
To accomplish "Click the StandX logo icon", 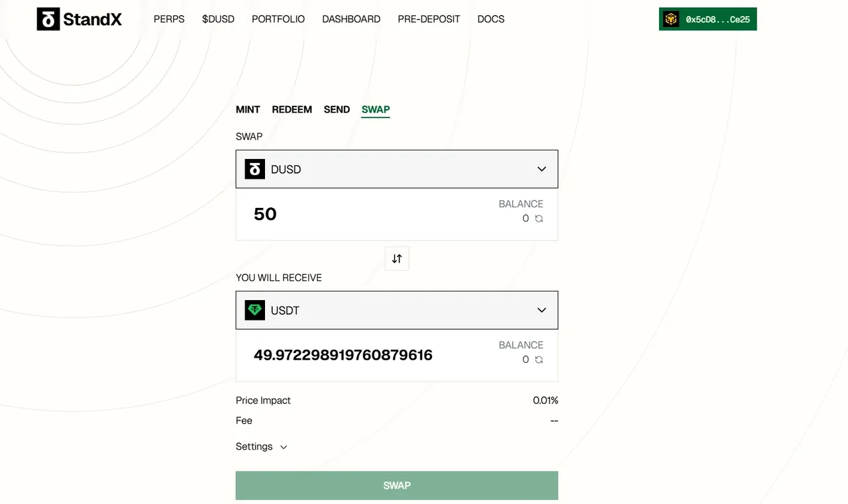I will click(x=48, y=19).
